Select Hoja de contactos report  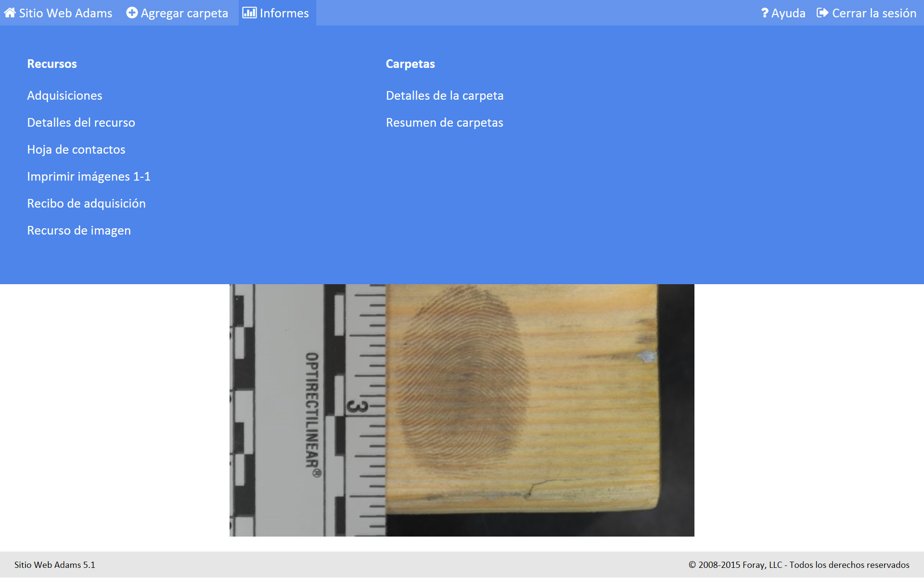[x=76, y=149]
